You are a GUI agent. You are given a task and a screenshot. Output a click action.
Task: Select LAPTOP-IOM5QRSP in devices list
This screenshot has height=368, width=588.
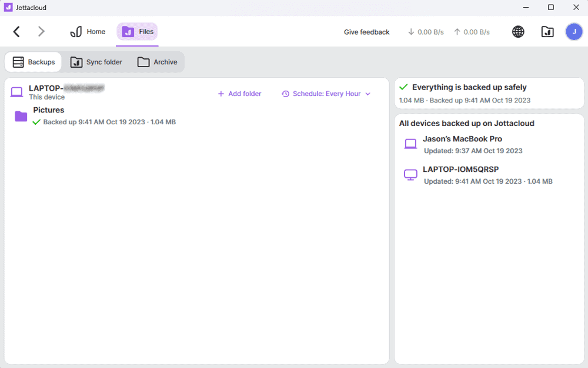tap(477, 175)
